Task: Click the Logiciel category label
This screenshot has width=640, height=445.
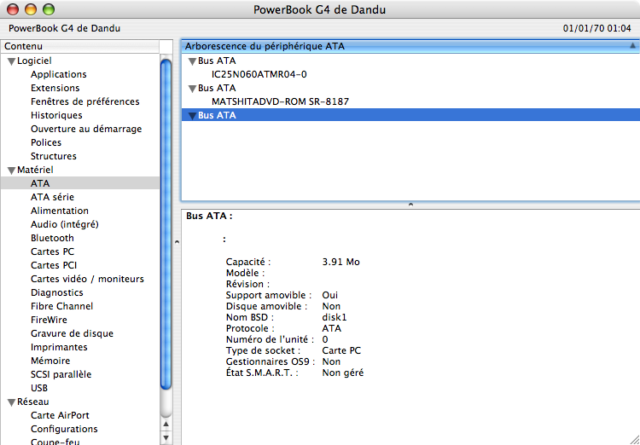Action: tap(34, 61)
